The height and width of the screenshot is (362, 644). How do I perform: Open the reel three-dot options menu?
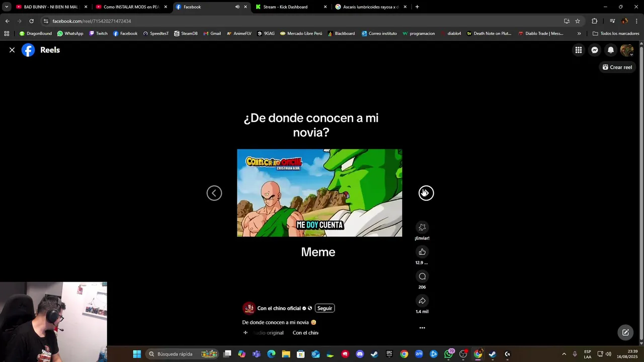click(422, 328)
